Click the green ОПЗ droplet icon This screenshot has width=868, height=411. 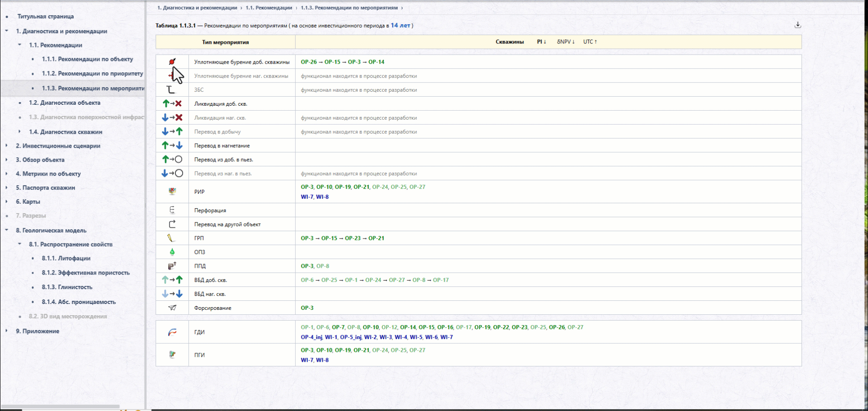coord(172,252)
